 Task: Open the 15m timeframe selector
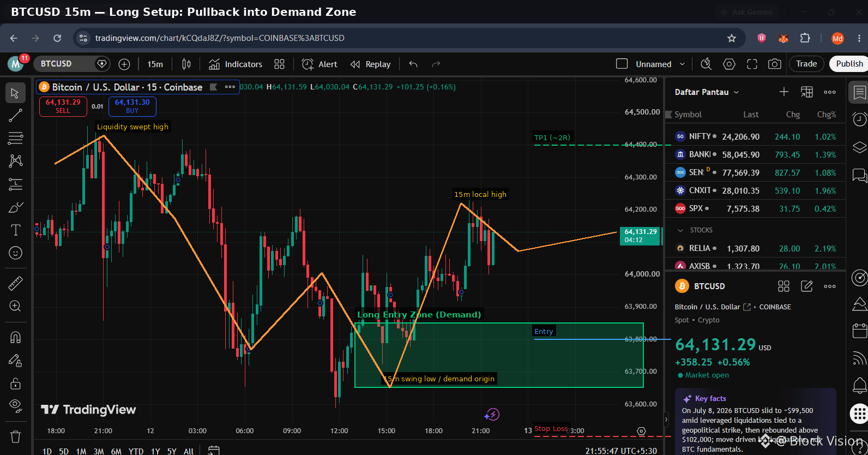[x=155, y=64]
